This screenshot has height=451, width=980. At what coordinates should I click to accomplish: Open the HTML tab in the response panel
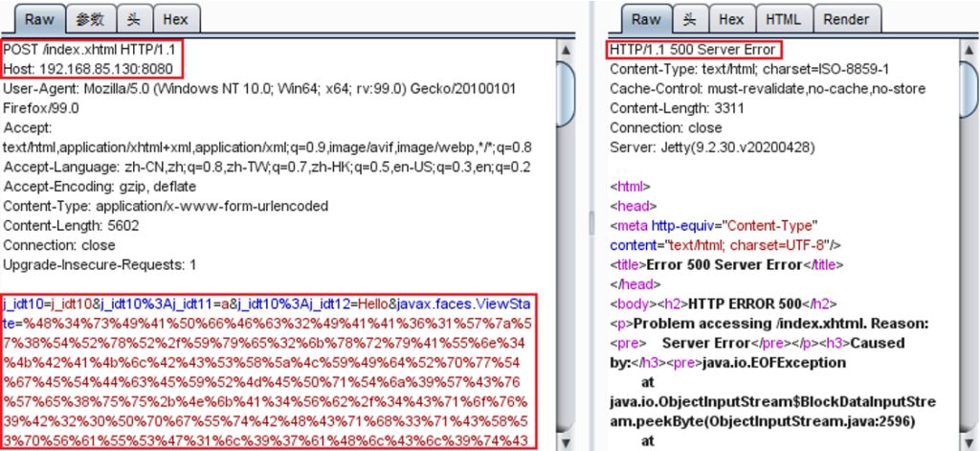pyautogui.click(x=783, y=19)
